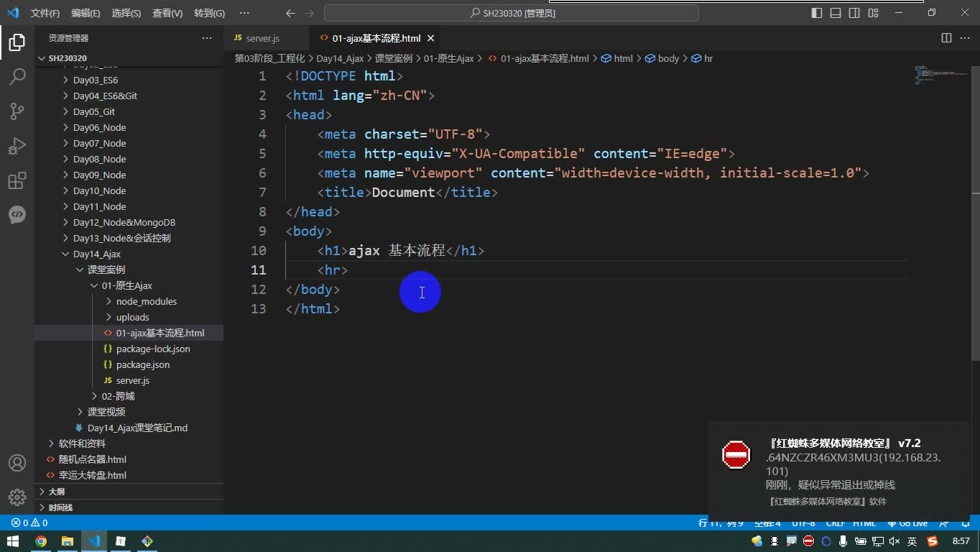Open errors and warnings status indicator

tap(29, 523)
